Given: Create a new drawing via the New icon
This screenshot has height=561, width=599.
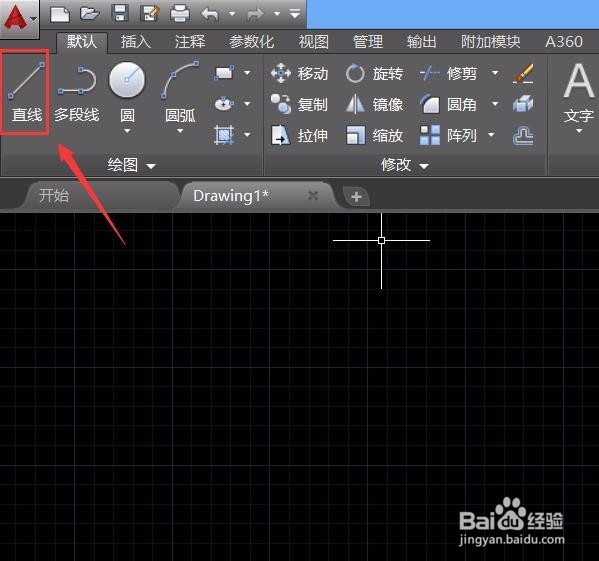Looking at the screenshot, I should 60,15.
